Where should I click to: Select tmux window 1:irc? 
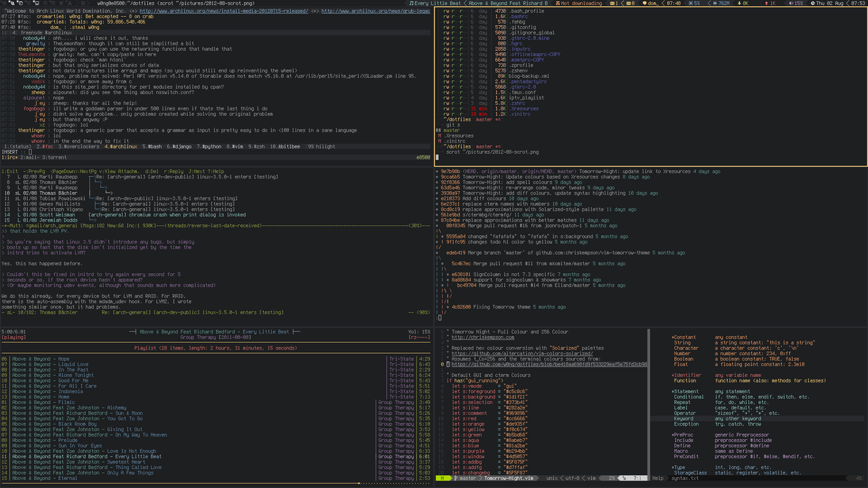pyautogui.click(x=9, y=157)
